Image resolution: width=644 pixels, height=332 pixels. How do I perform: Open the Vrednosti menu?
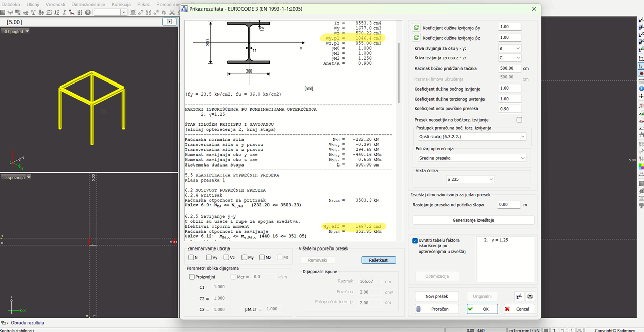(55, 4)
